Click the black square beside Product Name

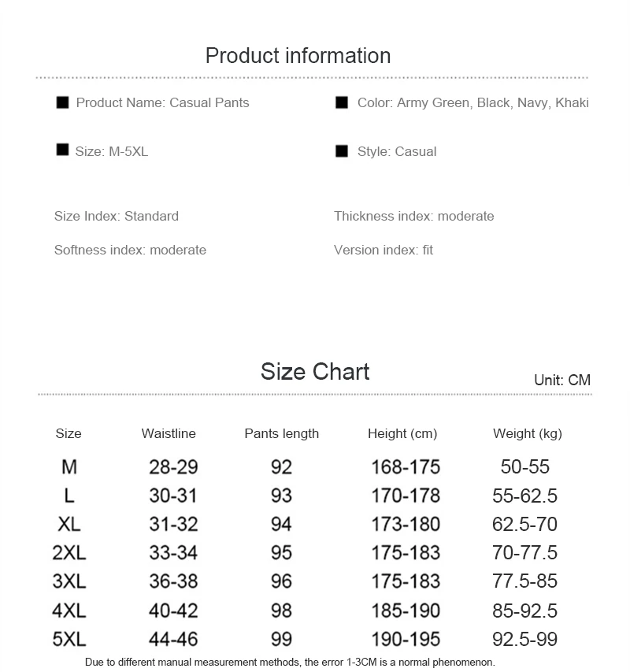[x=63, y=102]
